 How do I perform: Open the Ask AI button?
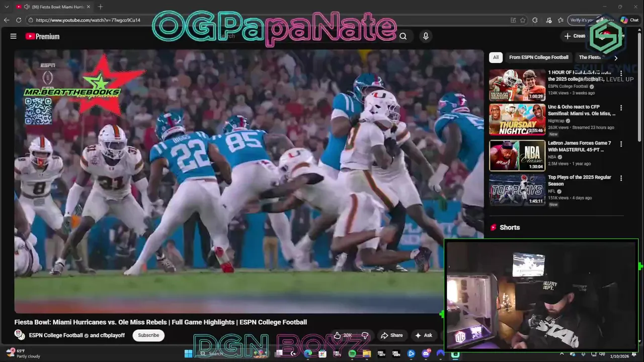pos(424,335)
